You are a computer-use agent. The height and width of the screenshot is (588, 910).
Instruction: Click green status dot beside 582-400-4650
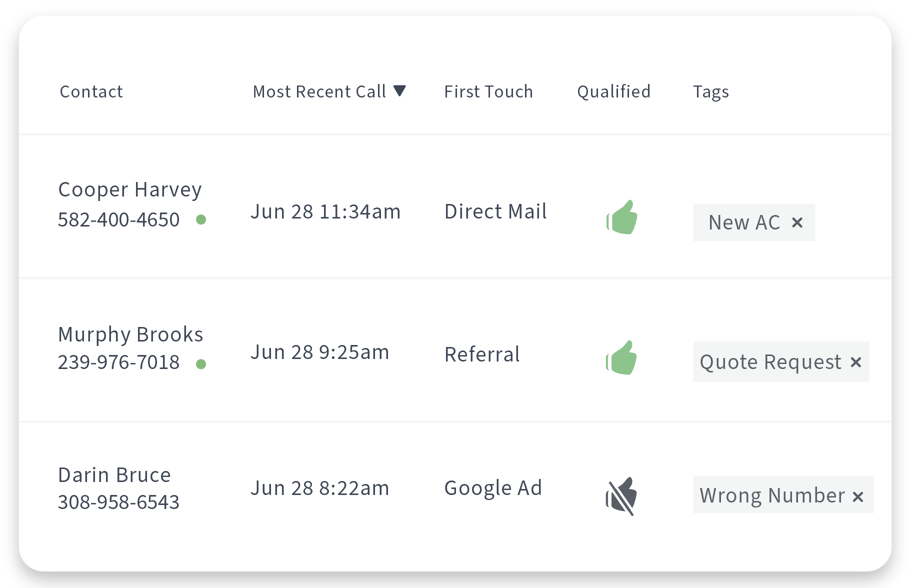point(201,219)
